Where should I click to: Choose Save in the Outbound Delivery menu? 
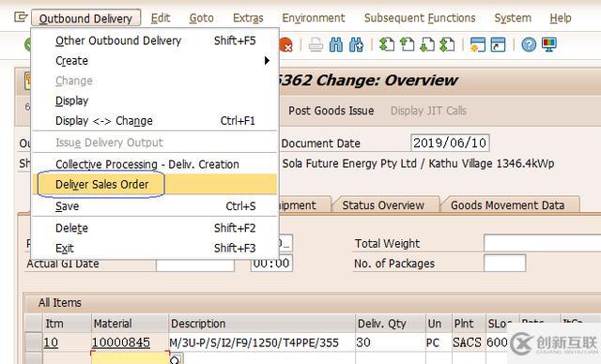point(155,205)
